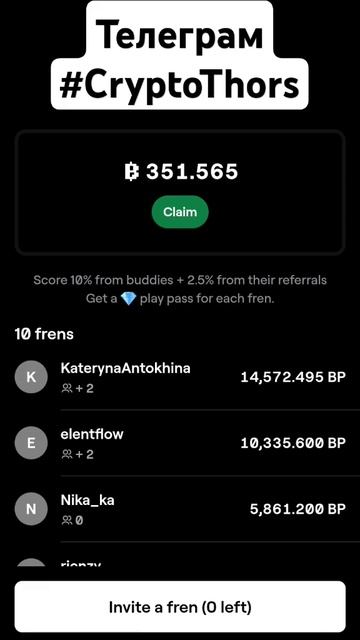Click the 351.565 balance amount

(x=192, y=172)
